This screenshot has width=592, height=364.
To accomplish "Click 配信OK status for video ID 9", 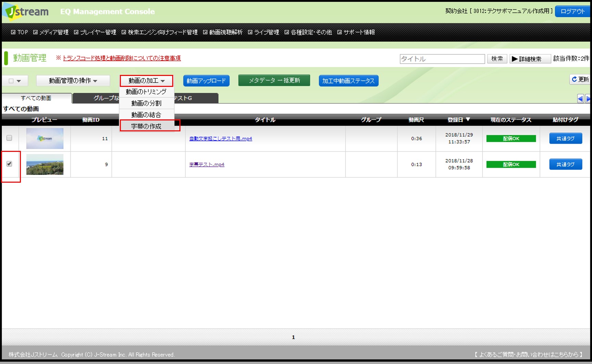I will pyautogui.click(x=511, y=165).
